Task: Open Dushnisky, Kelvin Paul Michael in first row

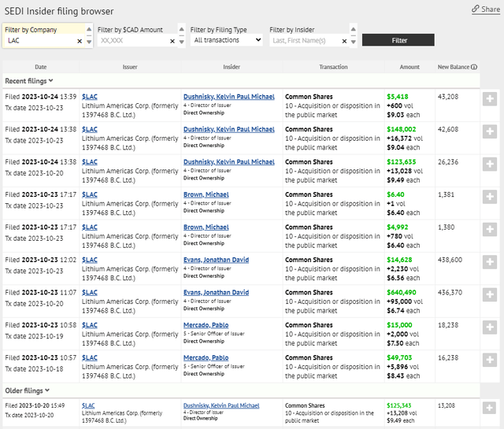Action: pos(228,97)
